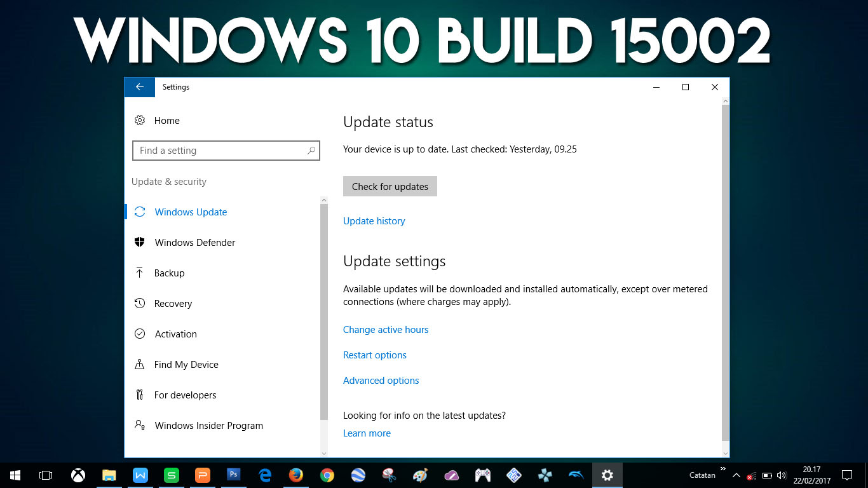Launch PPSSPP emulator from the taskbar
868x488 pixels.
[x=545, y=475]
